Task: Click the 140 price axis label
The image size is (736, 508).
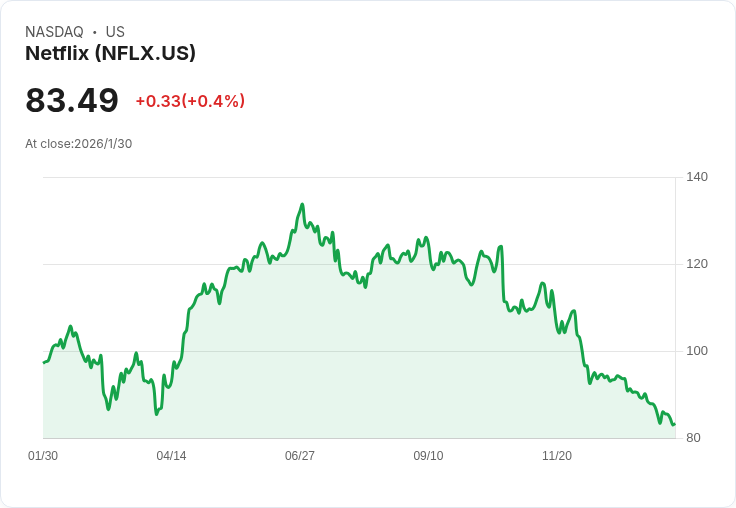Action: [697, 177]
